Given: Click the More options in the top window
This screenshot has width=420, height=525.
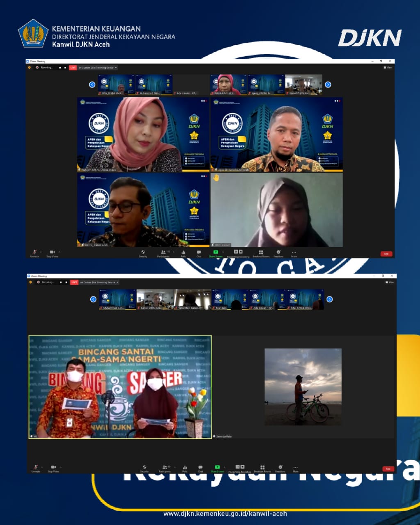Looking at the screenshot, I should (x=294, y=253).
